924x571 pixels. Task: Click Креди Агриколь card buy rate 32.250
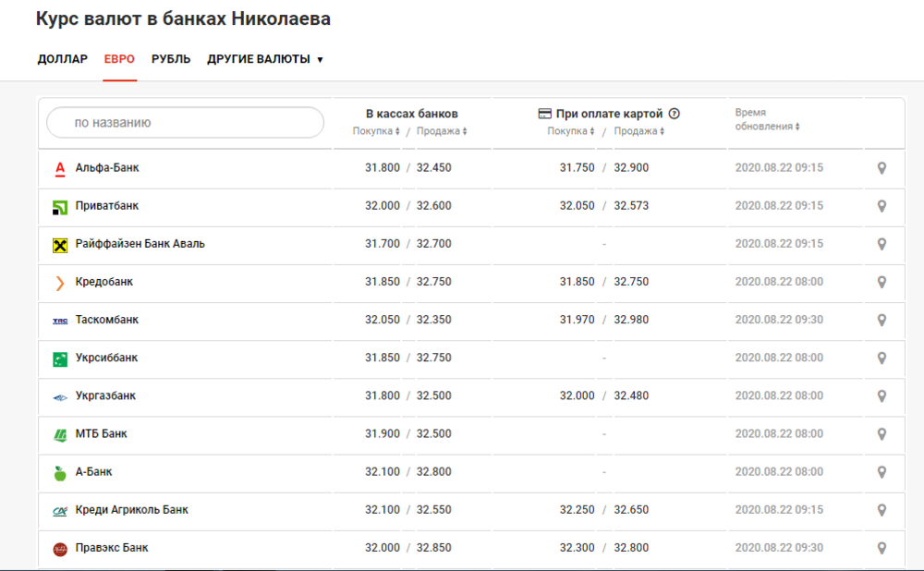click(x=577, y=510)
